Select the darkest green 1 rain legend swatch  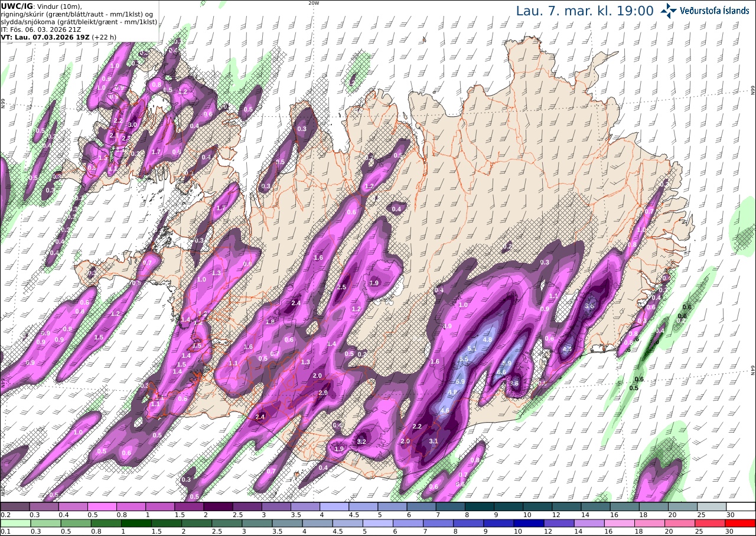136,523
